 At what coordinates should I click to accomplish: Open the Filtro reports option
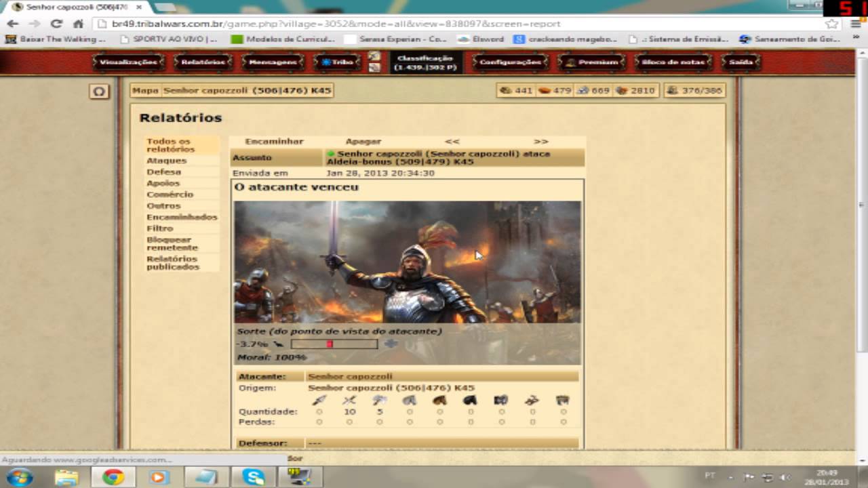(x=159, y=228)
